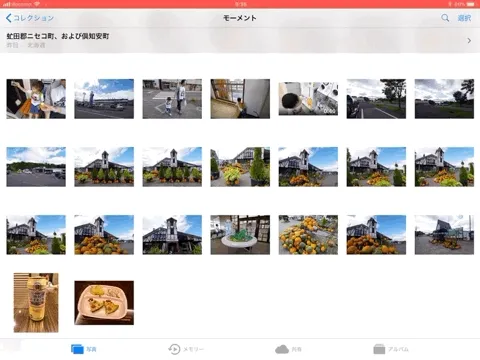Screen dimensions: 480x360
Task: Open photo with two tall conical shrubs
Action: point(240,167)
